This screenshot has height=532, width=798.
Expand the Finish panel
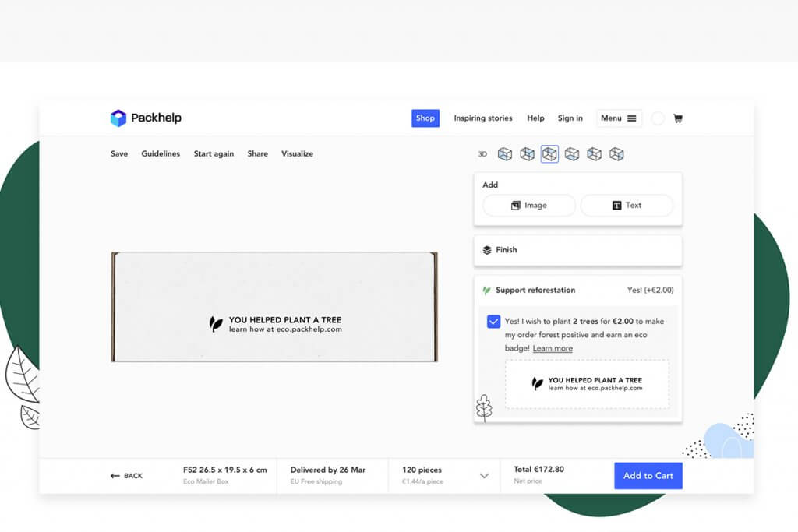577,250
